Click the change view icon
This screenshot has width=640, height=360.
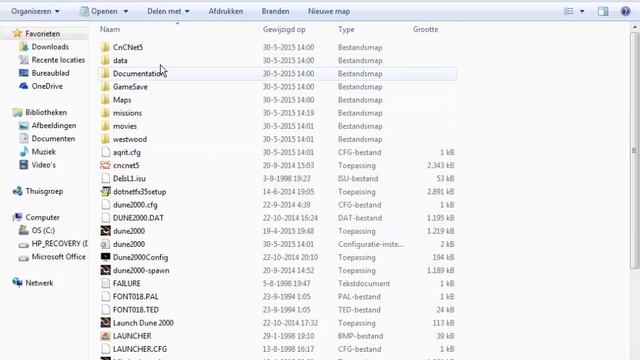pyautogui.click(x=569, y=11)
